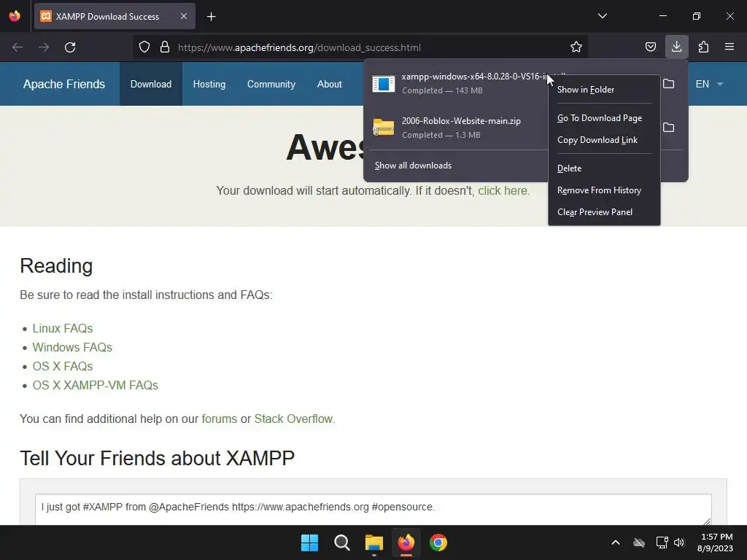Click the 'click here' download link

(x=503, y=191)
